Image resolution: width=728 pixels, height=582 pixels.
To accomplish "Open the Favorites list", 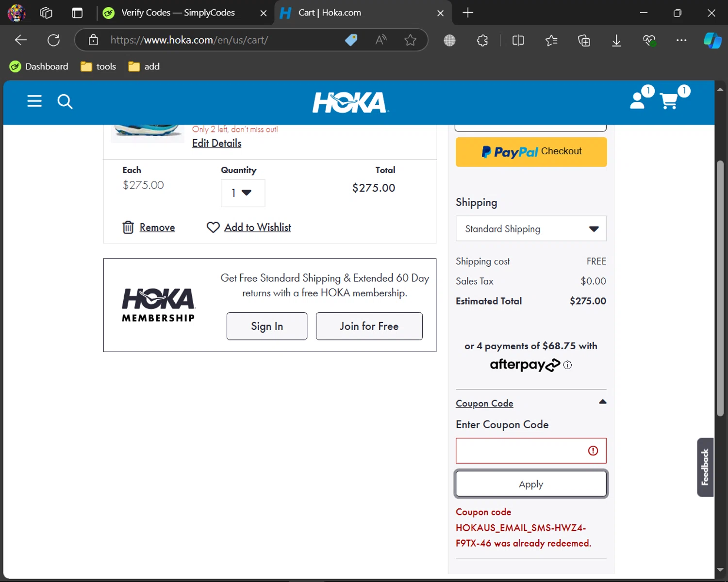I will point(551,40).
